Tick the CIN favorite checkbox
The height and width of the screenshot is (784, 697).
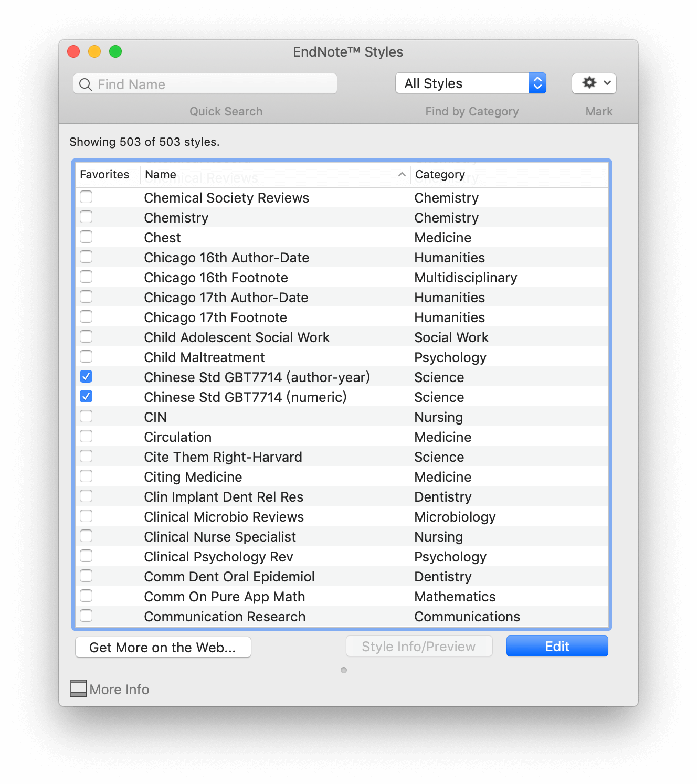pyautogui.click(x=86, y=416)
